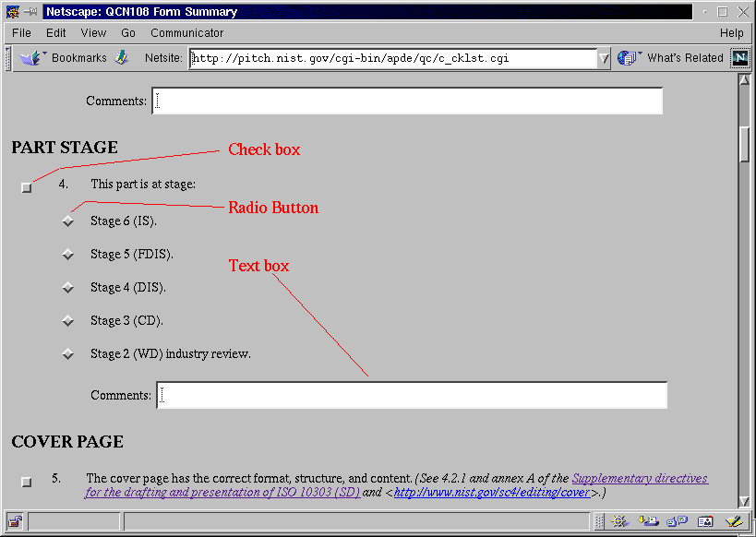Open Navigator from the component bar
Image resolution: width=756 pixels, height=537 pixels.
618,522
